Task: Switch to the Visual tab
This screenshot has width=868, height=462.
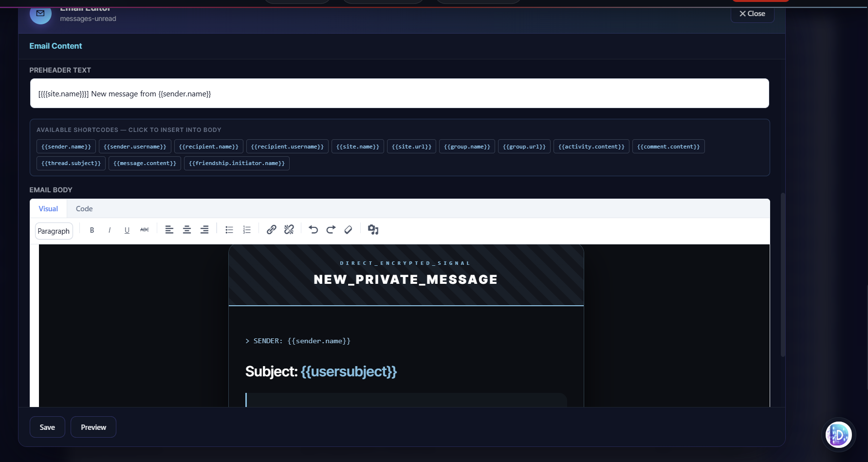Action: pyautogui.click(x=47, y=208)
